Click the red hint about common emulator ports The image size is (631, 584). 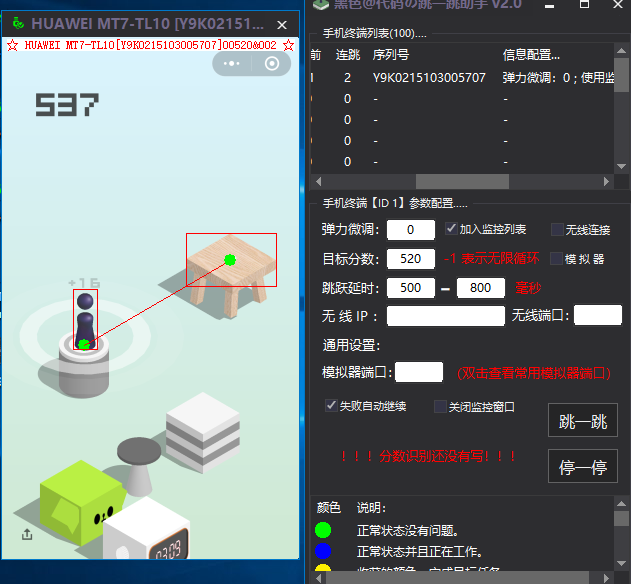point(534,374)
